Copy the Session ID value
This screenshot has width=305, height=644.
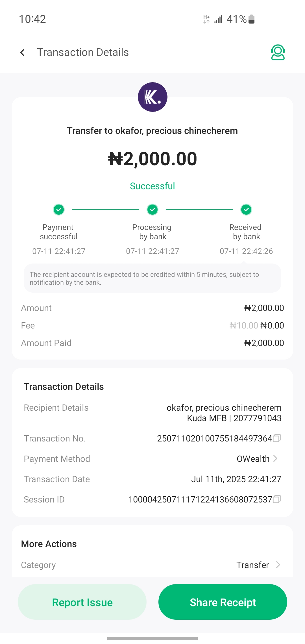(x=277, y=499)
